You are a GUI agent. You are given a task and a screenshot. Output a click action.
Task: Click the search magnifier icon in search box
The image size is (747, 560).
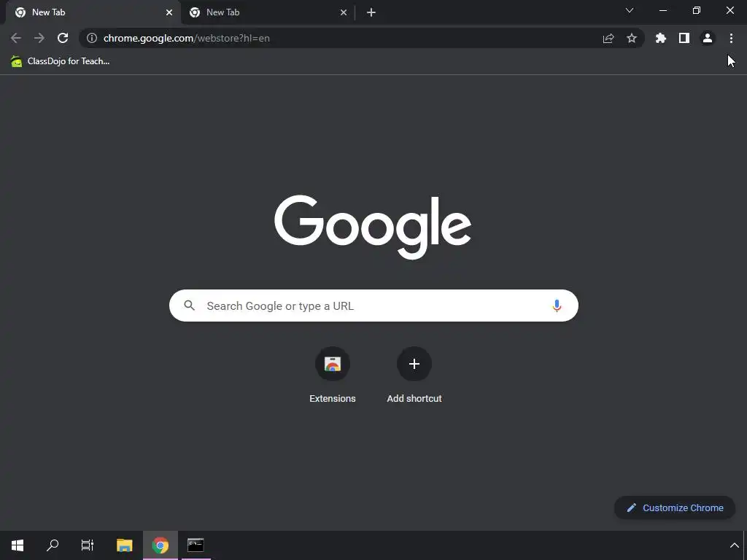(x=190, y=306)
